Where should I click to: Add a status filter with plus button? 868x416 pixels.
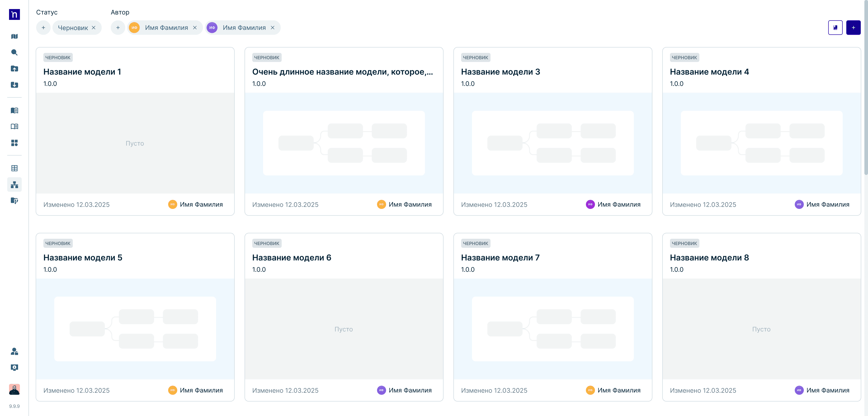pos(43,28)
